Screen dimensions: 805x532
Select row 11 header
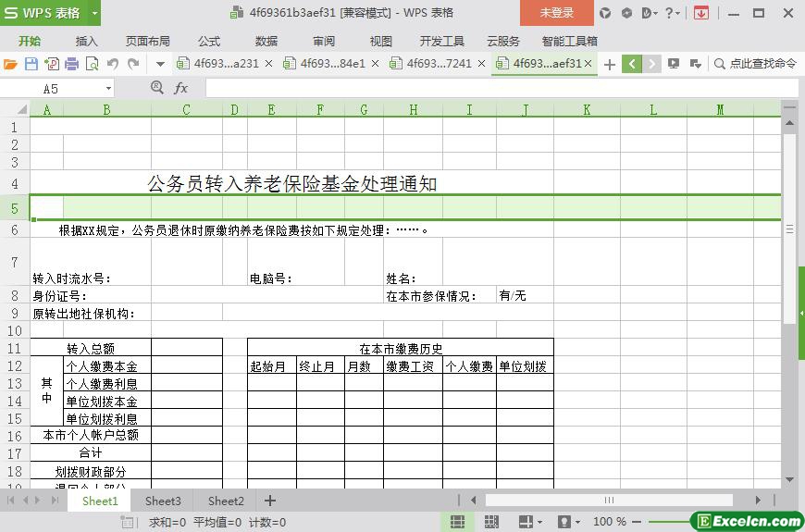coord(15,349)
